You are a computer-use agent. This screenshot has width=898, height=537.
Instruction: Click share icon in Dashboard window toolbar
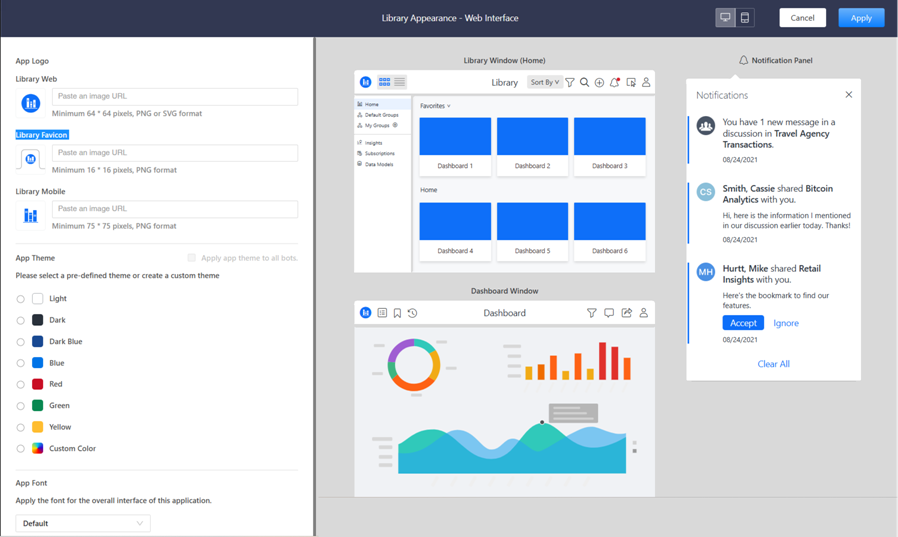627,313
